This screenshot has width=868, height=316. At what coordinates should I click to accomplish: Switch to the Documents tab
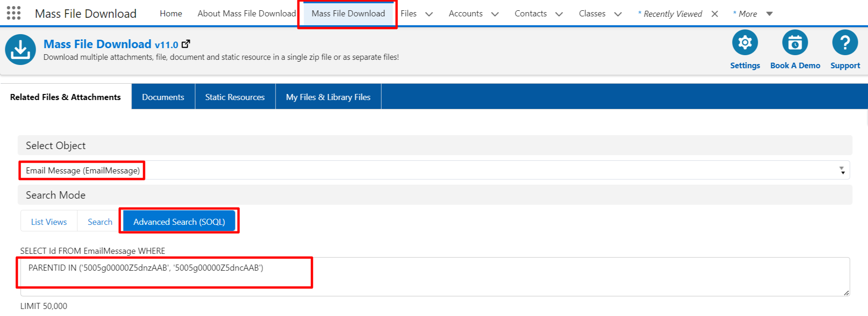point(163,97)
